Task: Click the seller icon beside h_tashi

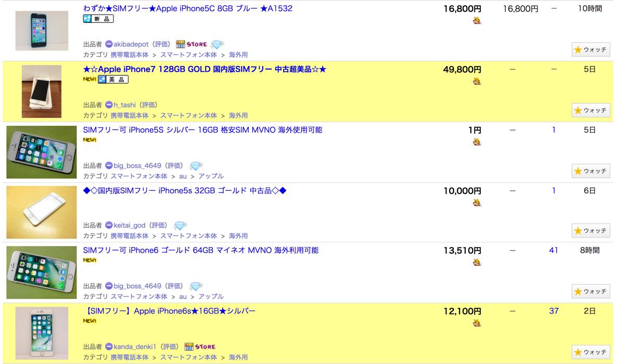Action: pos(109,105)
